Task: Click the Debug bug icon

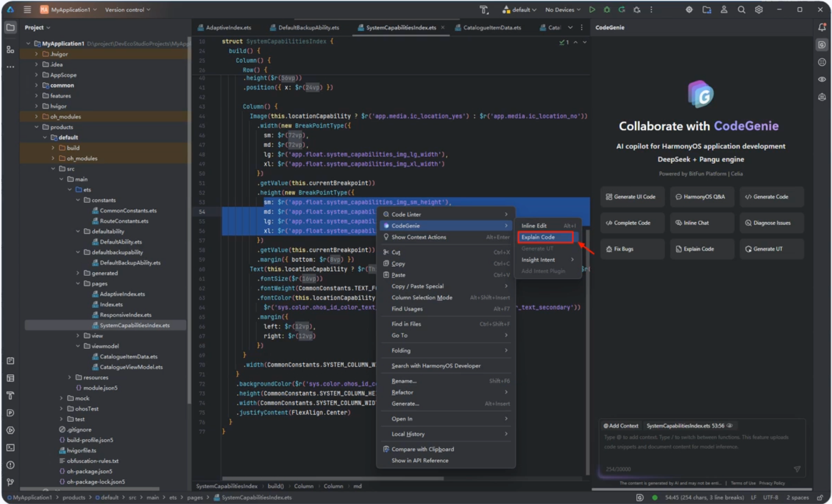Action: tap(607, 10)
